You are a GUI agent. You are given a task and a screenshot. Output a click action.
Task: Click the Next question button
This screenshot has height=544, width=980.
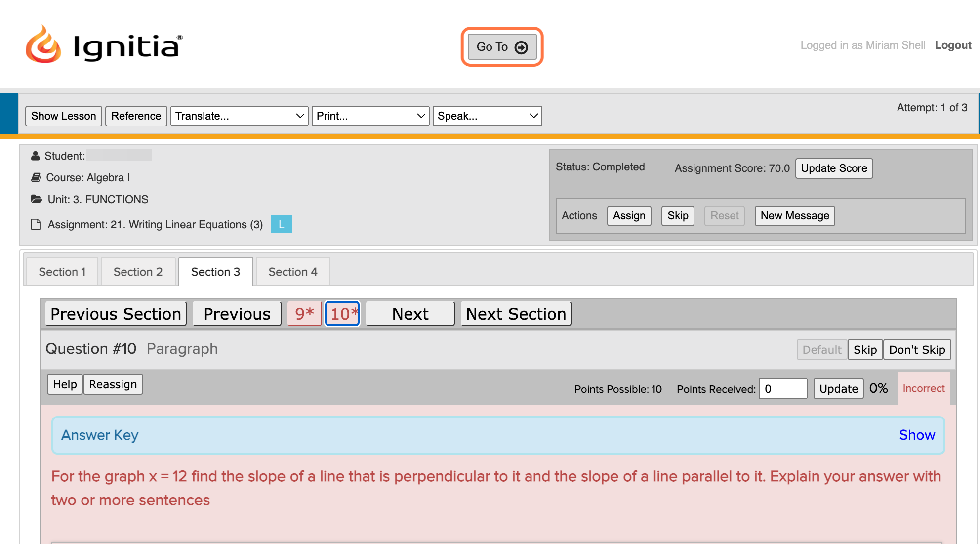(410, 314)
